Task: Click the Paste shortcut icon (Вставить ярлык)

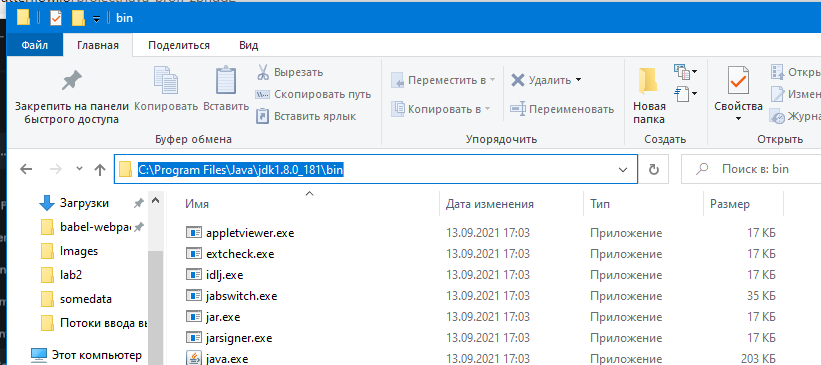Action: coord(262,116)
